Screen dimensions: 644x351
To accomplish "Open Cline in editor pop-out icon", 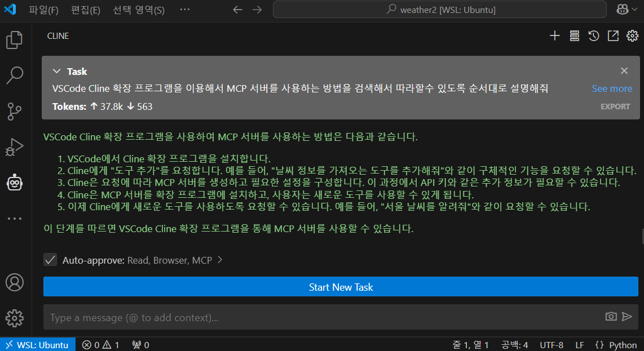I will point(613,35).
